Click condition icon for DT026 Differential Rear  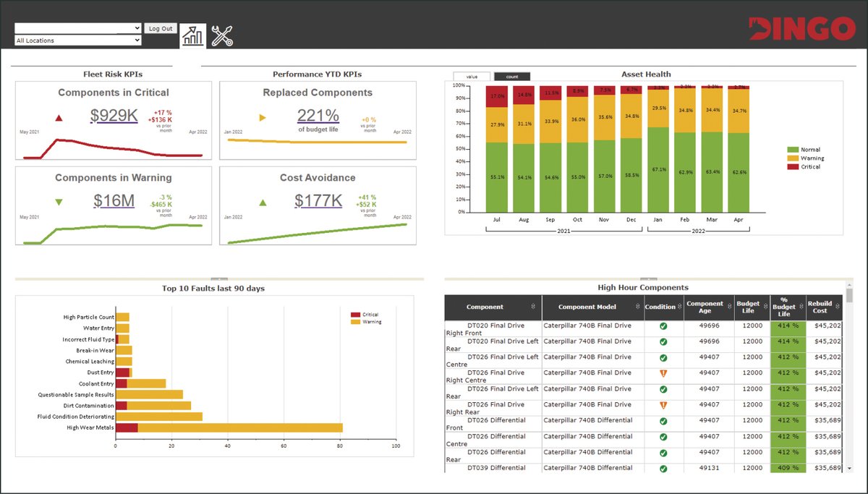tap(663, 453)
